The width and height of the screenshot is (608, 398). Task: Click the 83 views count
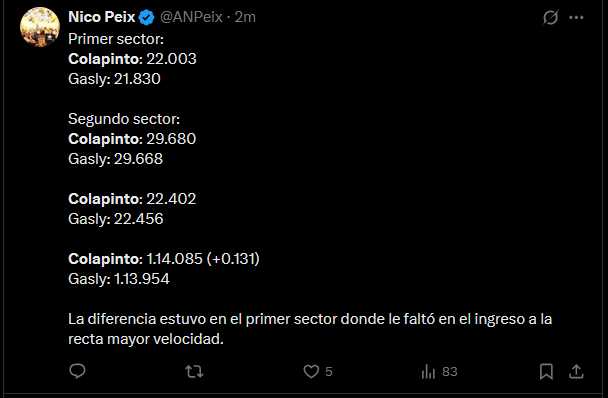450,372
